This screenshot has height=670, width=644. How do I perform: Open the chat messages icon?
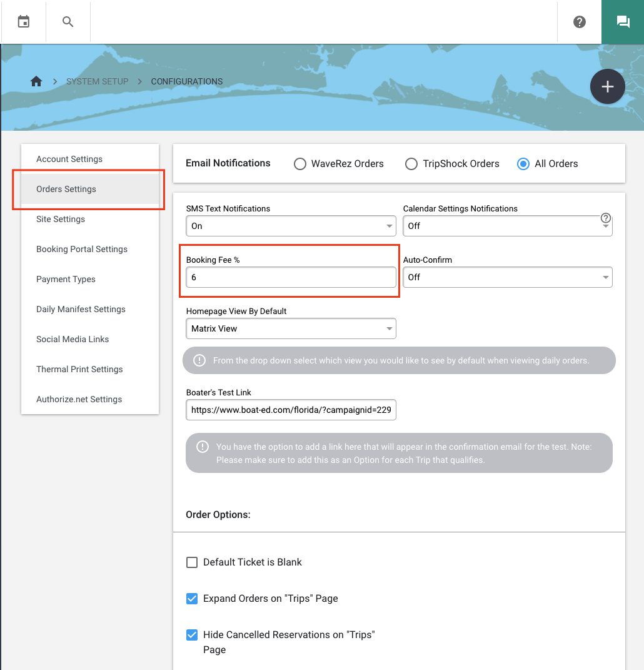(623, 22)
